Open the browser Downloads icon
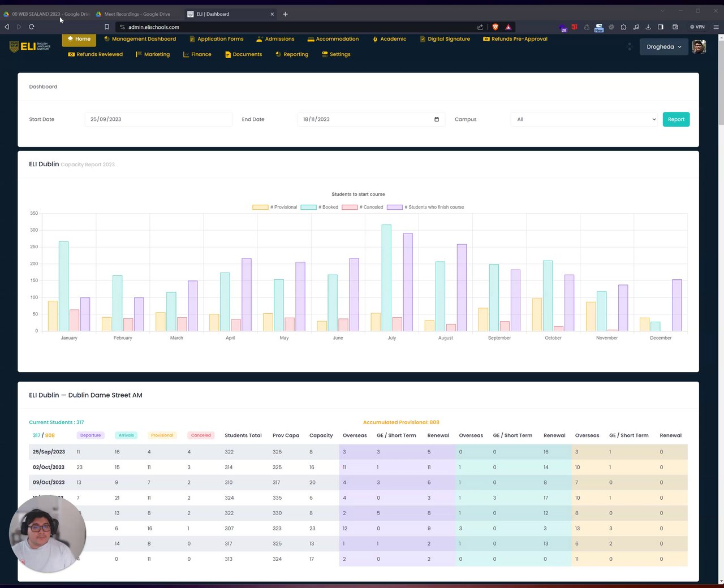Screen dimensions: 724x588 pos(648,27)
